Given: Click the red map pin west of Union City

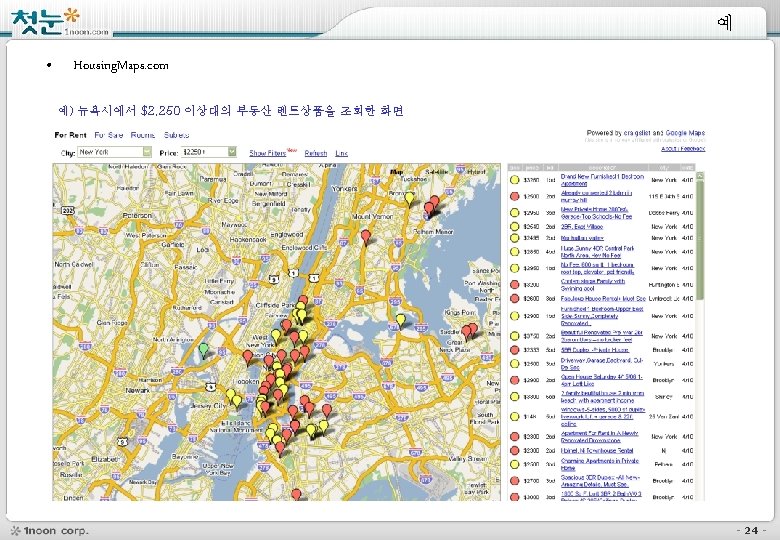Looking at the screenshot, I should point(248,357).
